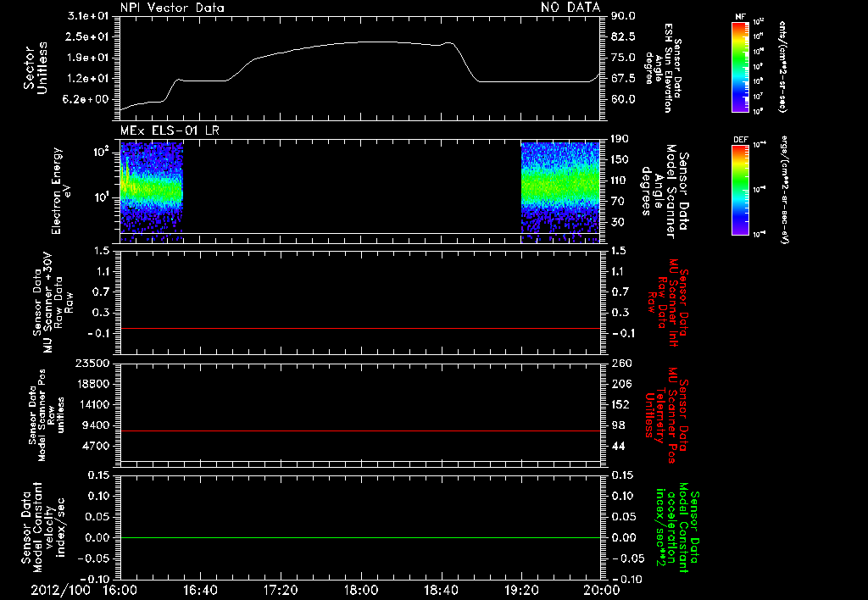
Task: Select the 'NPI Vector Data' panel title
Action: [x=173, y=8]
